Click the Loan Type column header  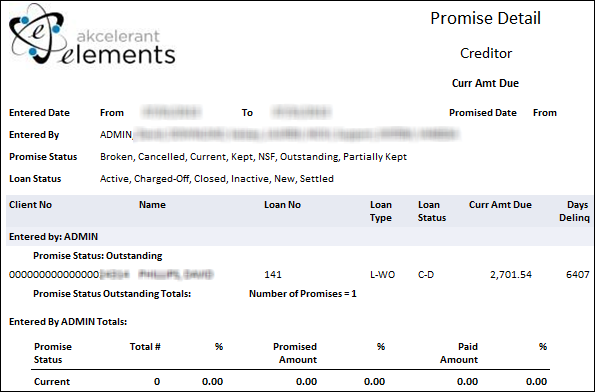coord(381,211)
